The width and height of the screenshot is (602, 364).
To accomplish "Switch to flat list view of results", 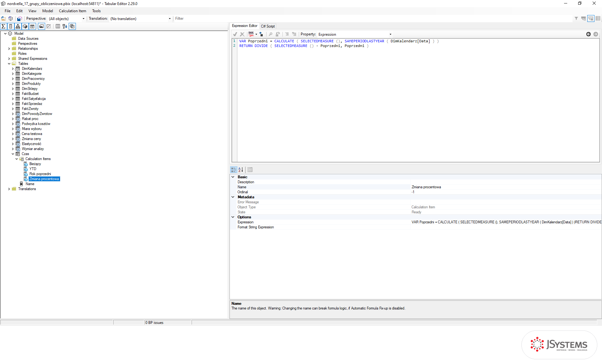I will click(x=598, y=18).
